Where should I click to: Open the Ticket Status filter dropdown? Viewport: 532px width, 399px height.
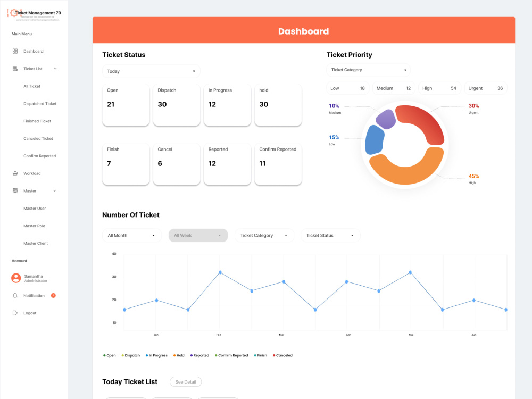[330, 235]
